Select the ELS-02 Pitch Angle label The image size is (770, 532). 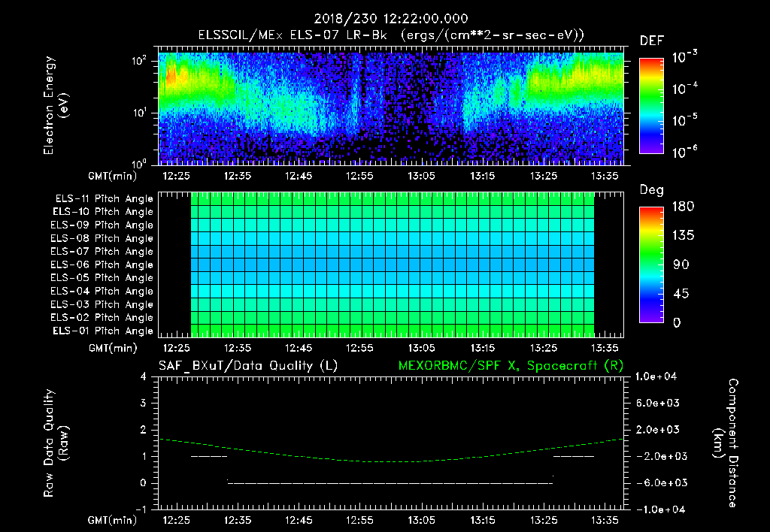click(x=102, y=318)
